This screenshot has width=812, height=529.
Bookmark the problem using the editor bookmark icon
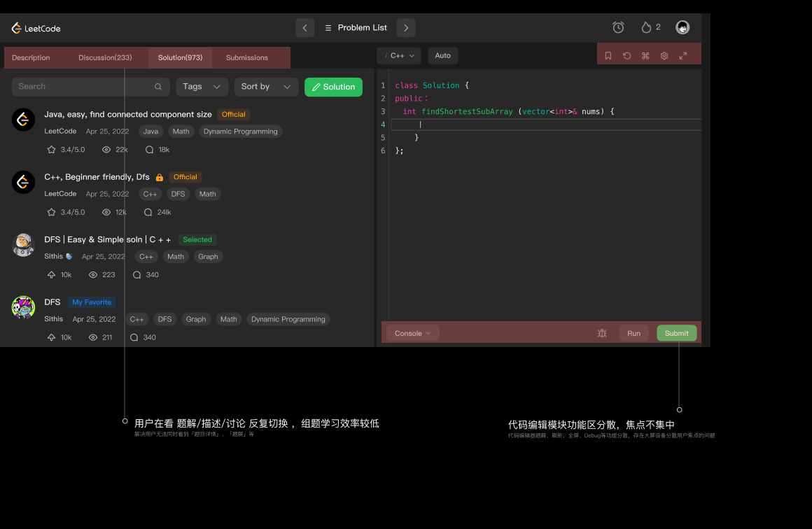[608, 56]
